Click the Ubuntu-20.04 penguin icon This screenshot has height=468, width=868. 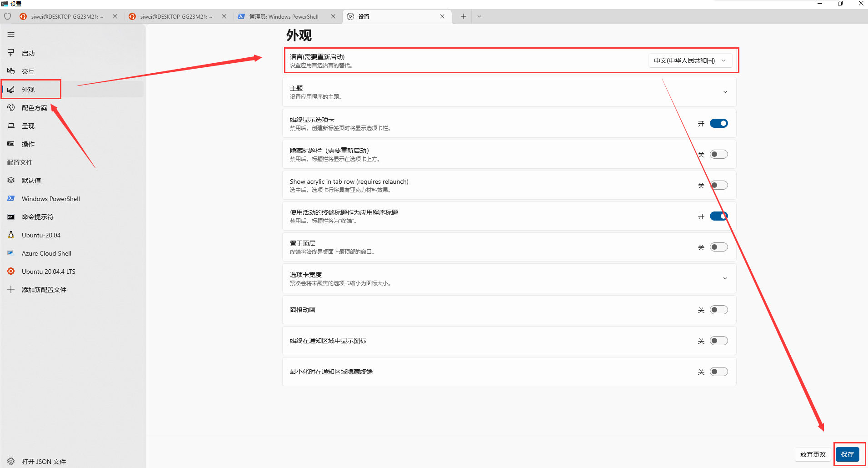pyautogui.click(x=11, y=235)
